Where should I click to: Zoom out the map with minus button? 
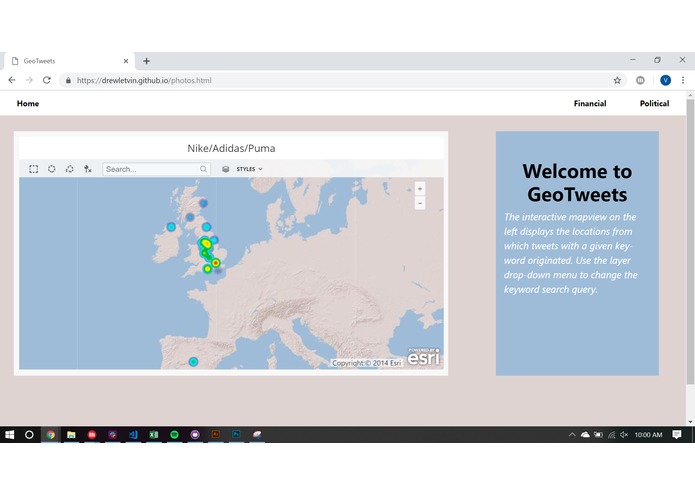pyautogui.click(x=420, y=203)
